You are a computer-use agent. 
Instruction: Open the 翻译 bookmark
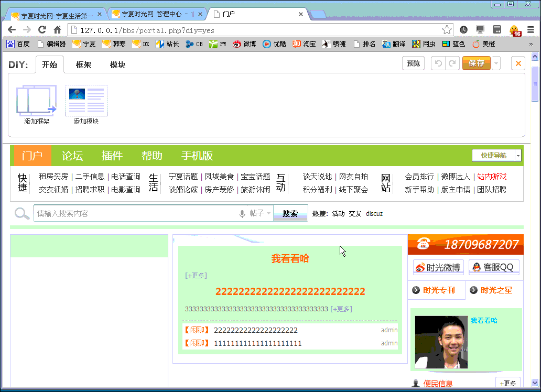tap(394, 44)
